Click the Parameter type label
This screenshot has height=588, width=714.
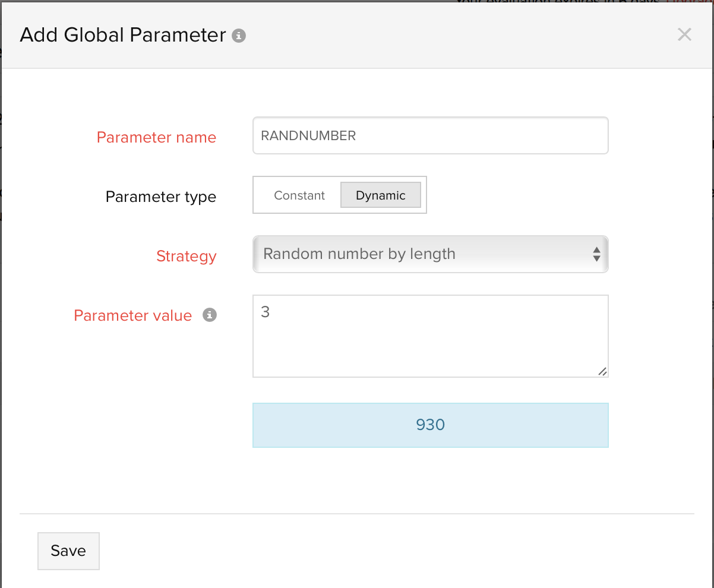click(x=160, y=197)
